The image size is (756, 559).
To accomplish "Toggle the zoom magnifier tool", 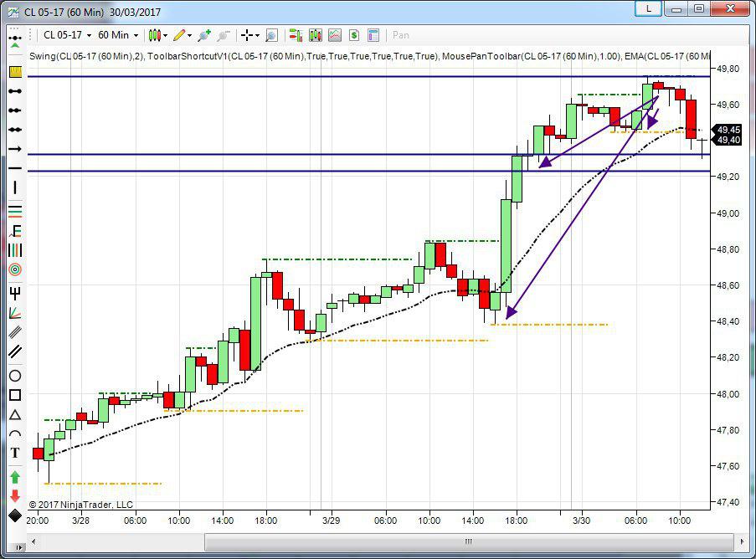I will [x=271, y=35].
